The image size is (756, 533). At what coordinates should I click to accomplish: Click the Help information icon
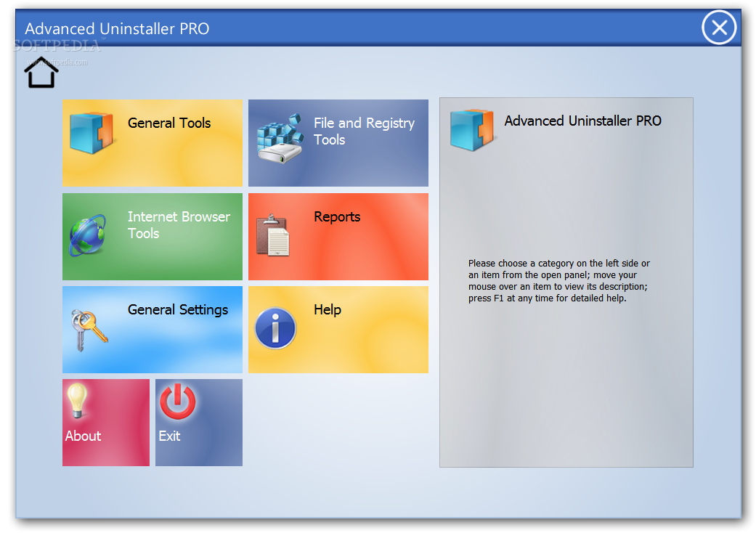(x=275, y=328)
